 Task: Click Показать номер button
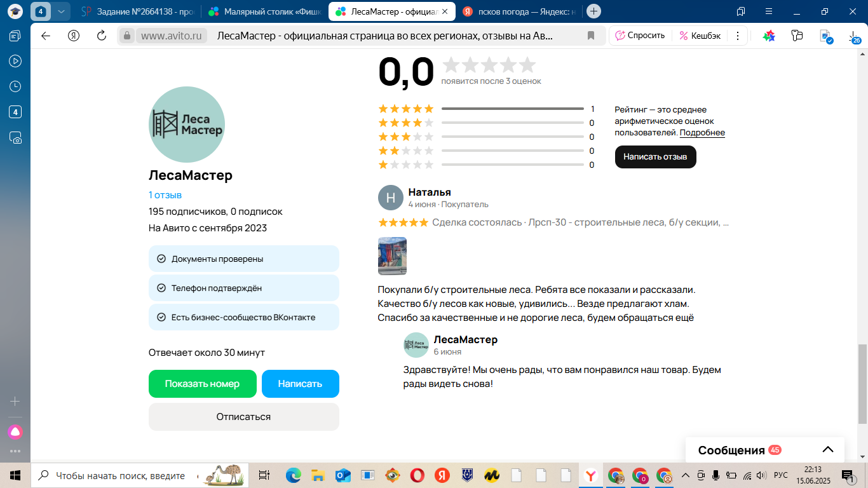coord(202,384)
